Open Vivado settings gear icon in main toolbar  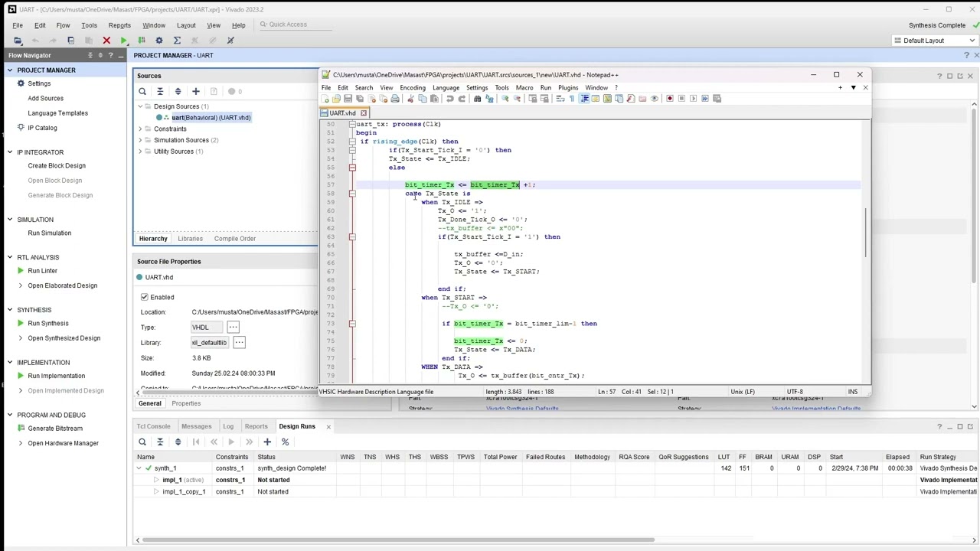click(158, 41)
